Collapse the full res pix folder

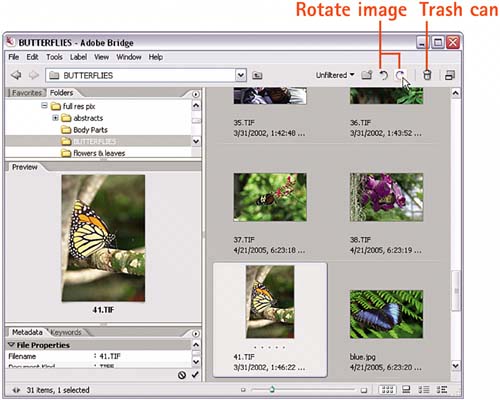point(44,106)
